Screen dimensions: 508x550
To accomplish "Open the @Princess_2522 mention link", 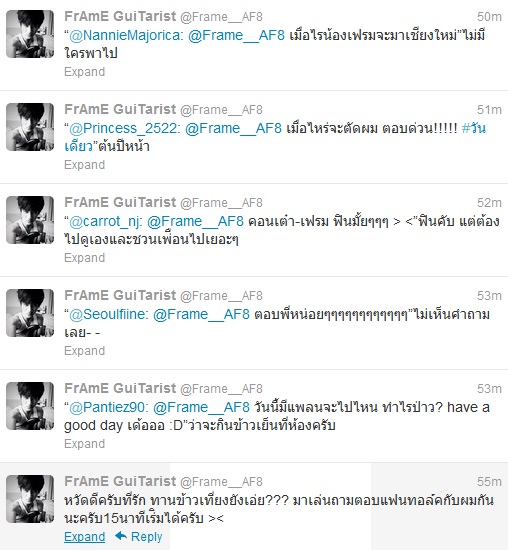I will (123, 128).
